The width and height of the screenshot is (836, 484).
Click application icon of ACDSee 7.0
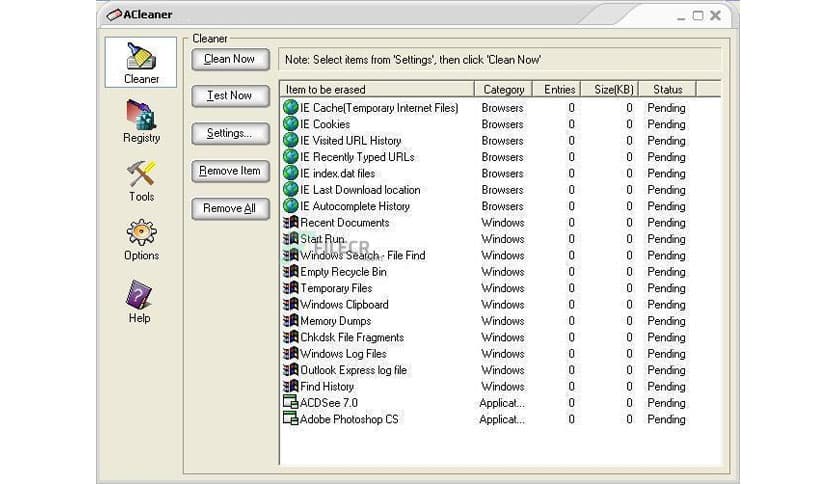click(x=291, y=402)
